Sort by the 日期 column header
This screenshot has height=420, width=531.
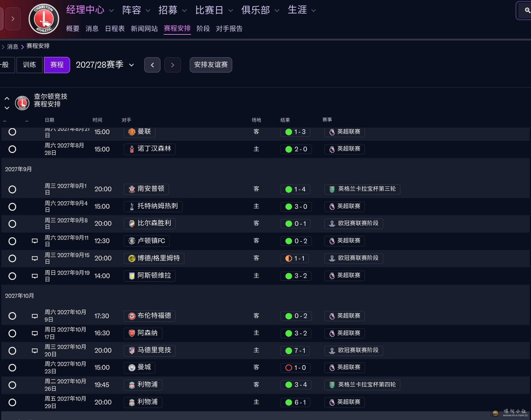(49, 120)
